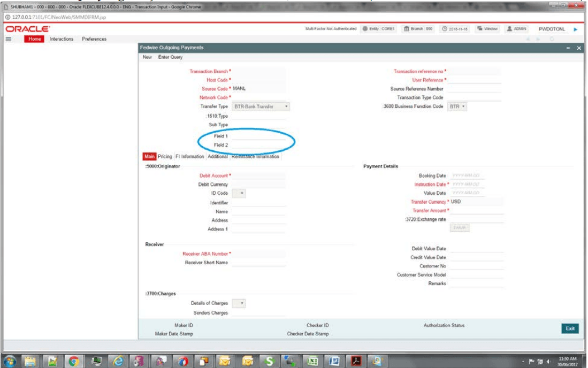
Task: Close the Fedwire Outgoing Payments panel
Action: pos(579,48)
